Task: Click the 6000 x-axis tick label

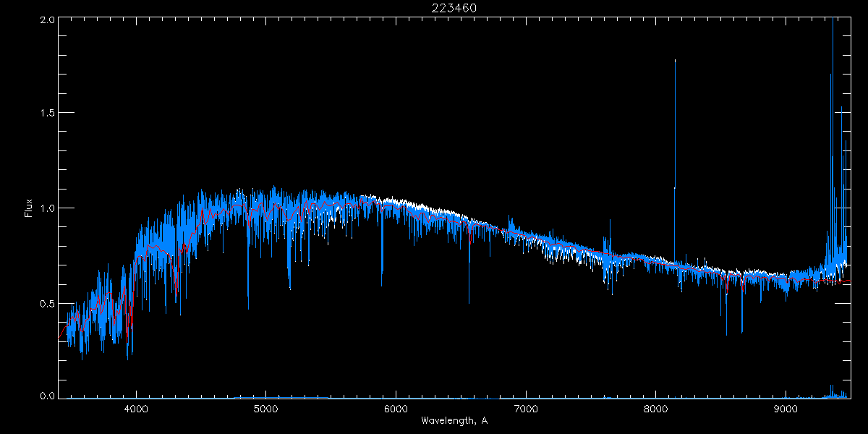Action: (x=396, y=409)
